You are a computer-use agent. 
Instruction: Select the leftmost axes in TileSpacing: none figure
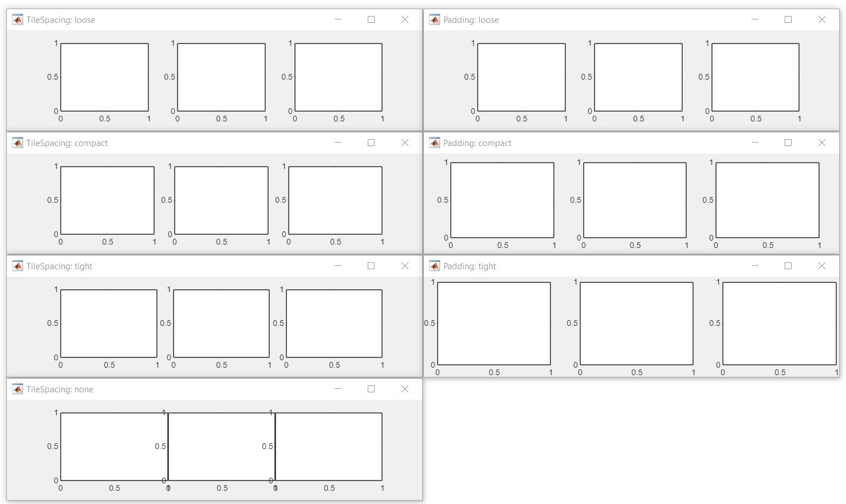coord(114,447)
